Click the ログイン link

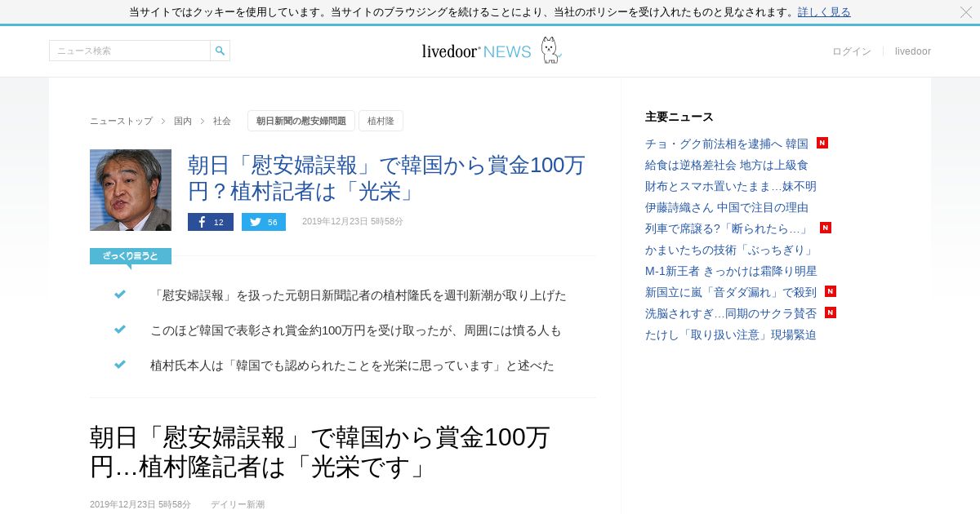coord(852,51)
